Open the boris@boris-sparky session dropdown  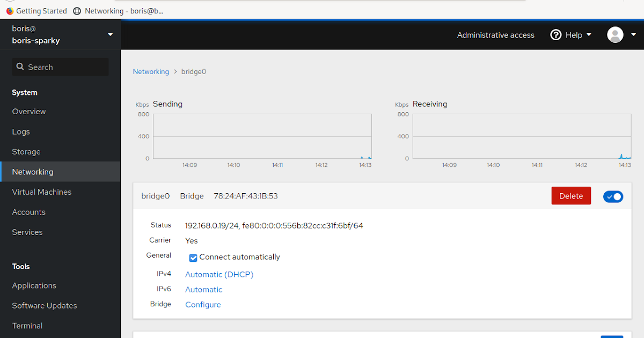coord(60,34)
